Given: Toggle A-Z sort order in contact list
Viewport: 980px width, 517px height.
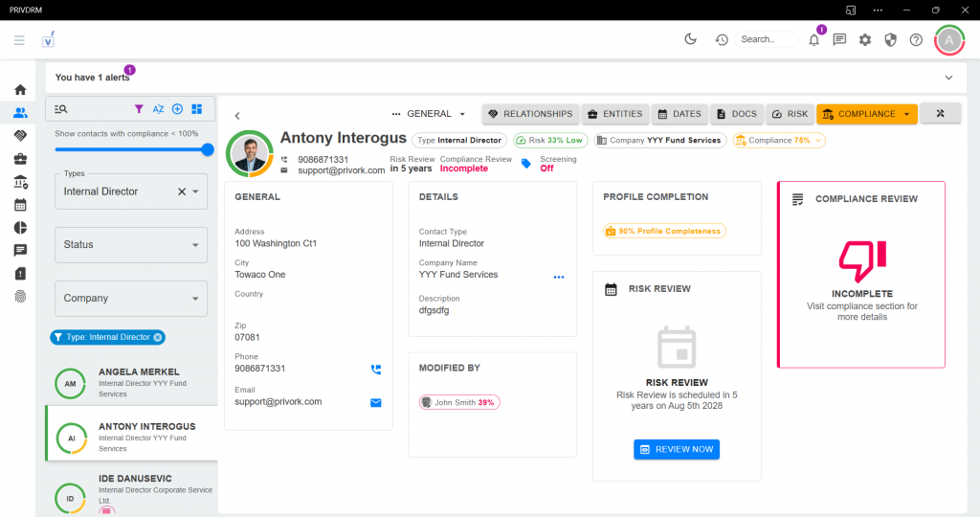Looking at the screenshot, I should pos(158,109).
